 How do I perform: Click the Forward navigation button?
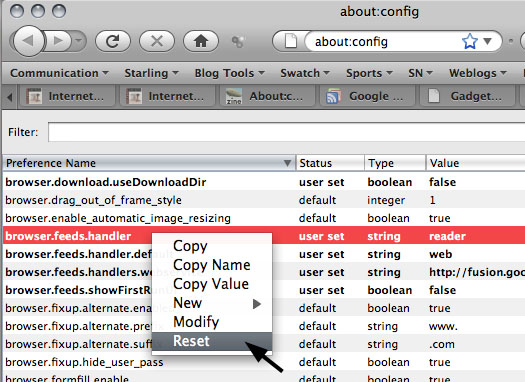pos(58,41)
